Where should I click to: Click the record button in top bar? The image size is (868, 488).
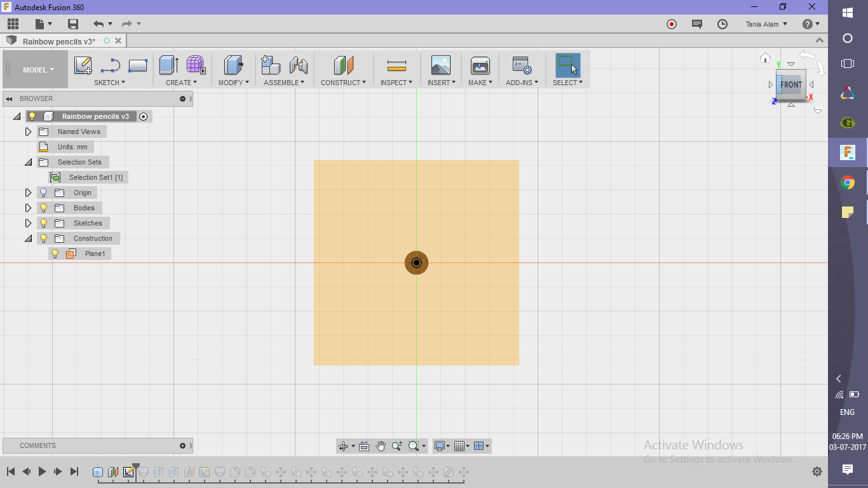[x=672, y=24]
